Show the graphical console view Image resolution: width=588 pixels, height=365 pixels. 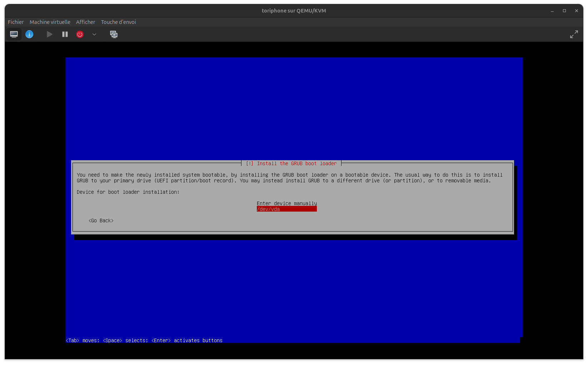coord(14,34)
